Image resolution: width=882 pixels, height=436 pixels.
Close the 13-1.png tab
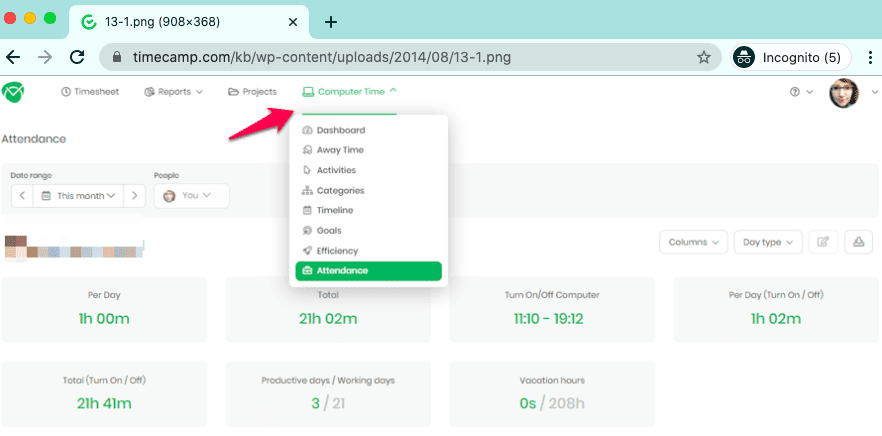[x=292, y=22]
